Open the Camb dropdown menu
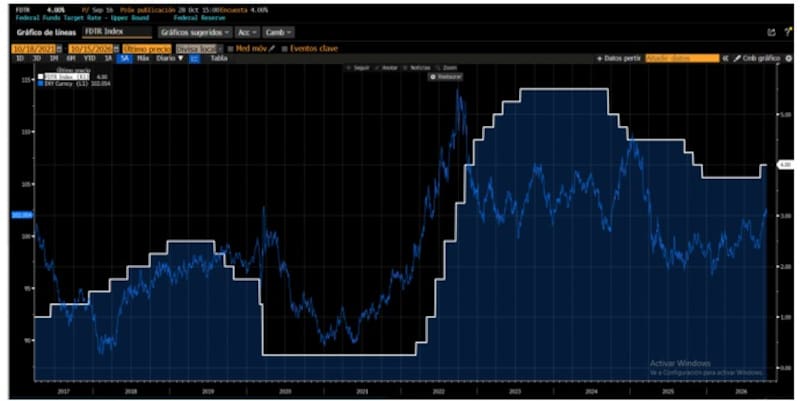This screenshot has width=800, height=401. (279, 32)
